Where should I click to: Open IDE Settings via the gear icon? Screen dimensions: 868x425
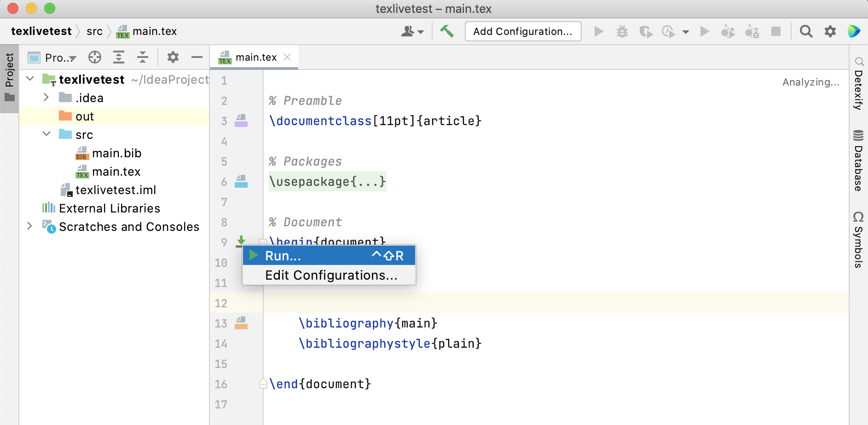pos(831,31)
